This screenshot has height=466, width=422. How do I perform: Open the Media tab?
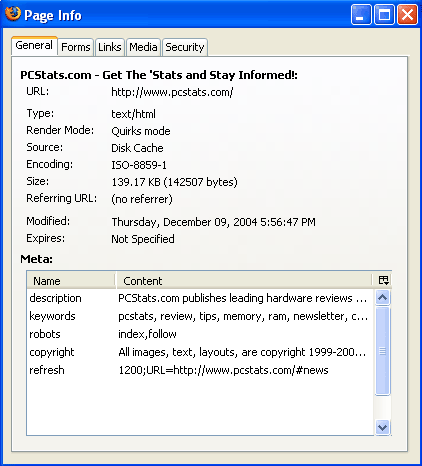[143, 47]
